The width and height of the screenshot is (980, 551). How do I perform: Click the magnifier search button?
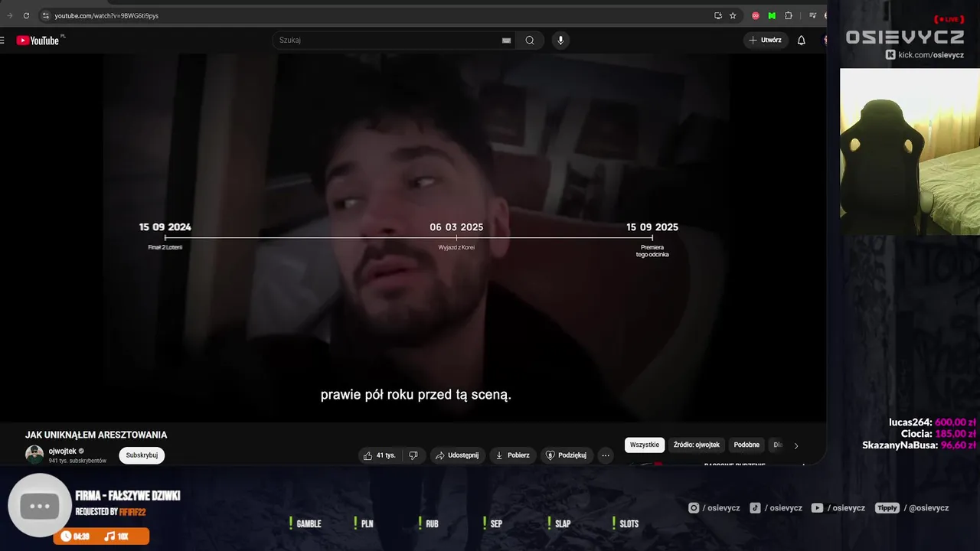coord(530,41)
